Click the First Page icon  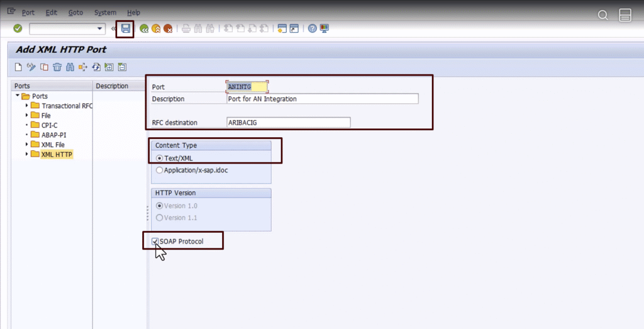[228, 28]
